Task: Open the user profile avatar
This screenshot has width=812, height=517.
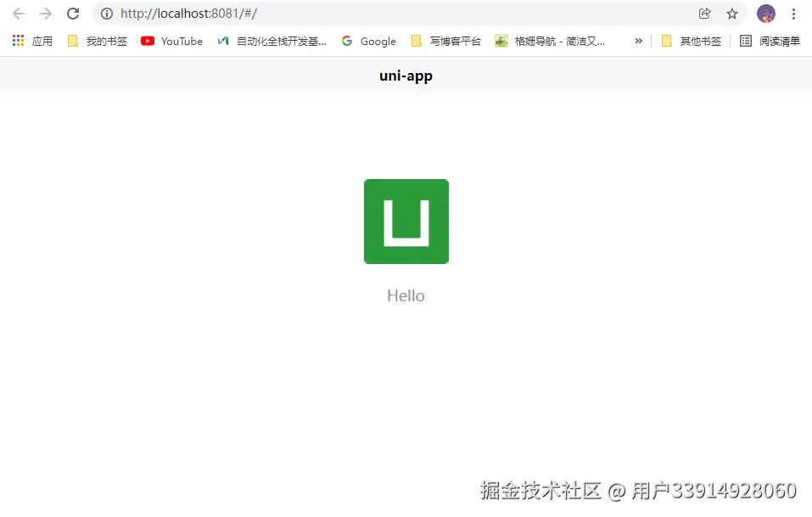Action: 766,14
